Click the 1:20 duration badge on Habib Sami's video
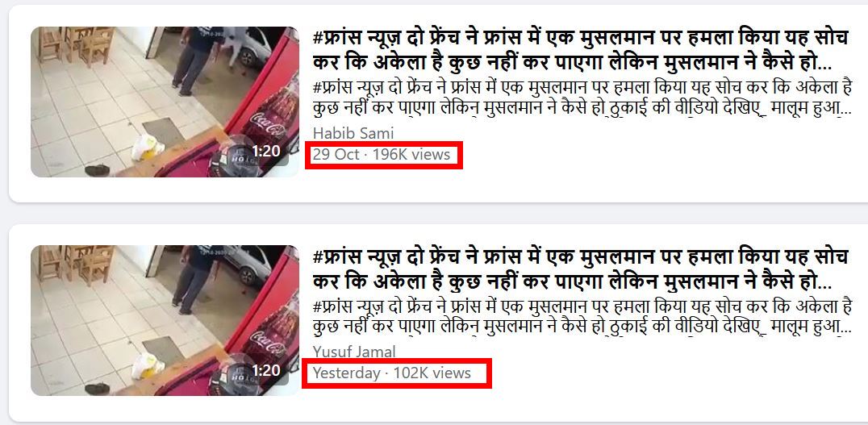Viewport: 868px width, 425px height. tap(265, 151)
